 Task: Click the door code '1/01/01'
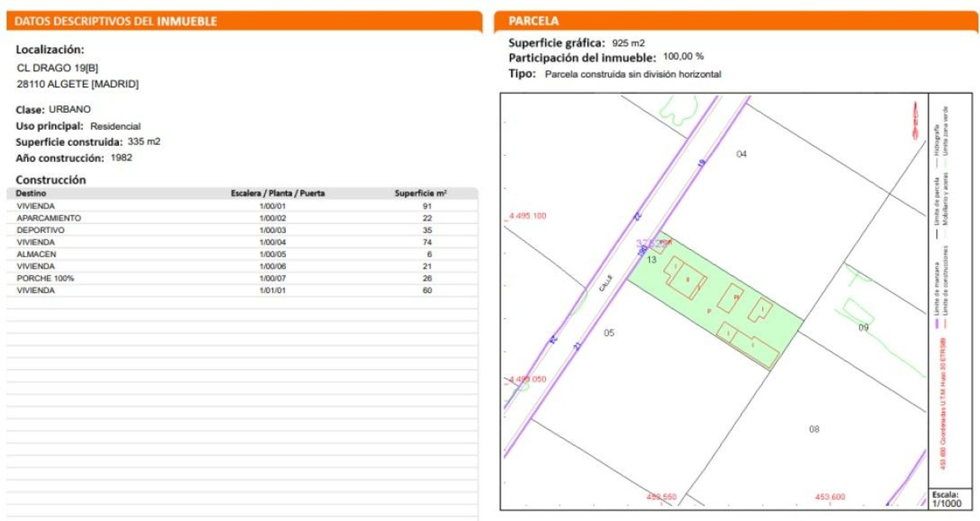[x=273, y=290]
